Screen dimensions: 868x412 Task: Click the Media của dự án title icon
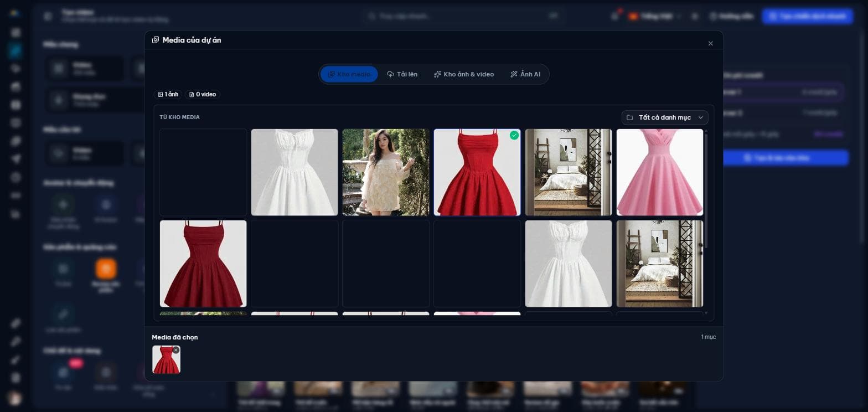156,40
